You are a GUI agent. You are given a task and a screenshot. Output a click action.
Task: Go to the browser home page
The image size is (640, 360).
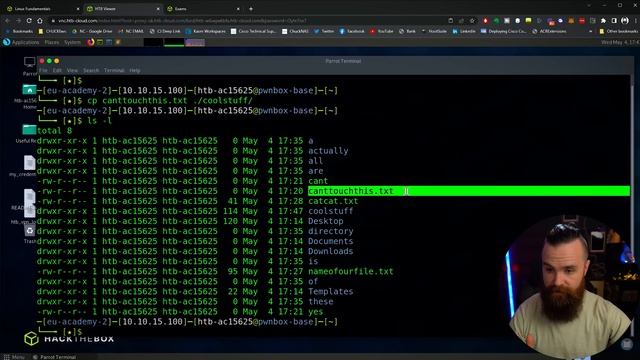coord(40,20)
